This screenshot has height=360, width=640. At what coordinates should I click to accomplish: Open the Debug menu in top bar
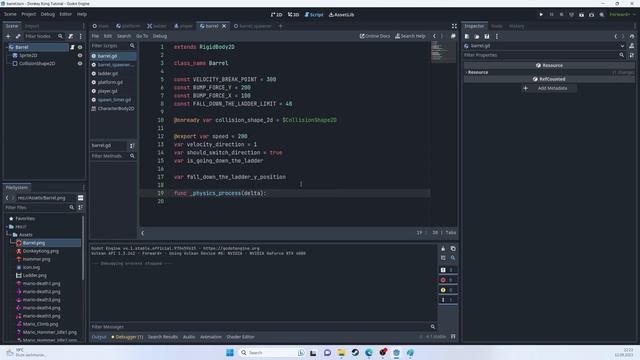(x=48, y=14)
